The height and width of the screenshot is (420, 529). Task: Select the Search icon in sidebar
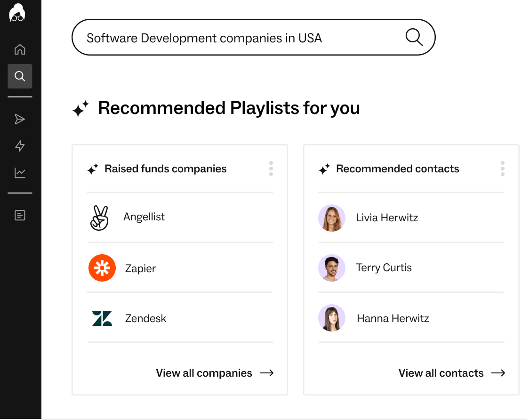20,76
